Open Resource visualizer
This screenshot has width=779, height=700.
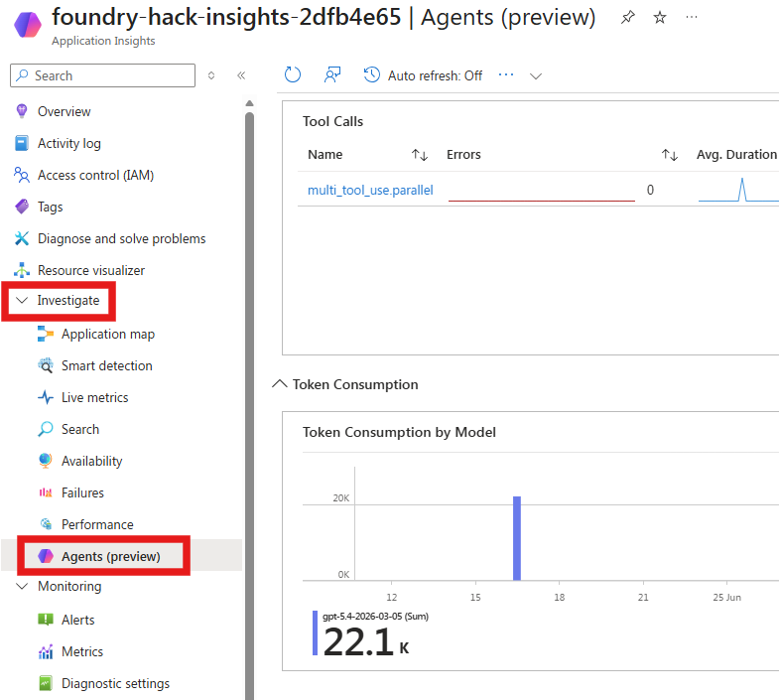(x=91, y=270)
